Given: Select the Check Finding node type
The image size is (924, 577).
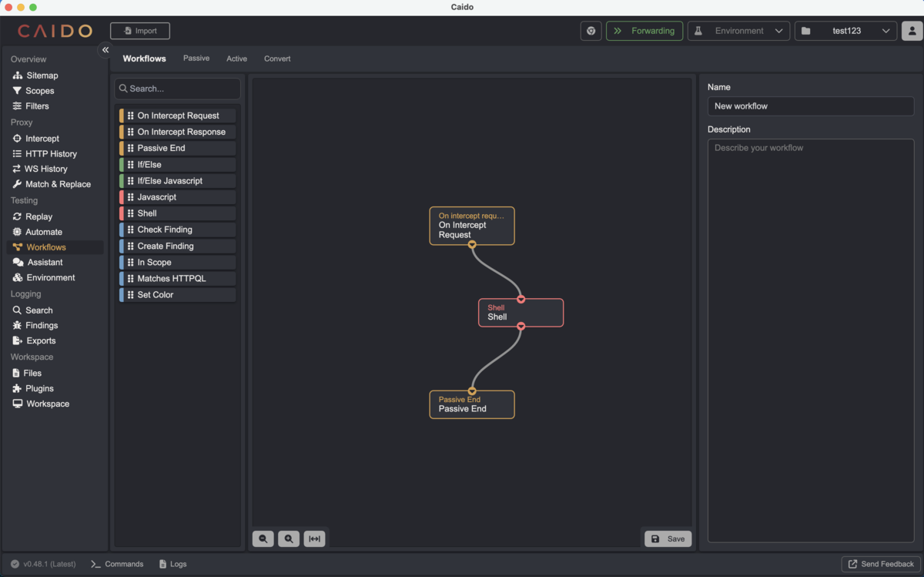Looking at the screenshot, I should pos(177,230).
